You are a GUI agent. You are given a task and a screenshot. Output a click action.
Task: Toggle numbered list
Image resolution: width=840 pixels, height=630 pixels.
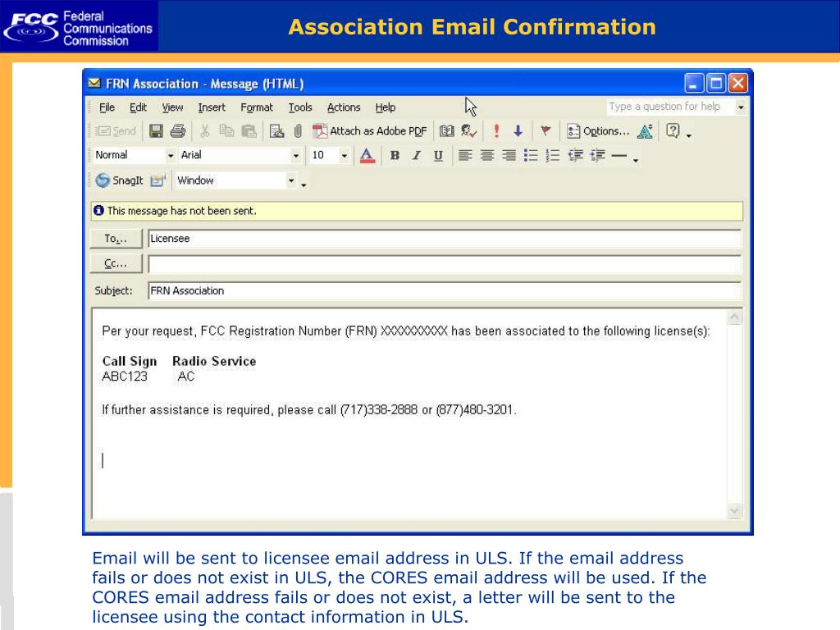[x=552, y=155]
